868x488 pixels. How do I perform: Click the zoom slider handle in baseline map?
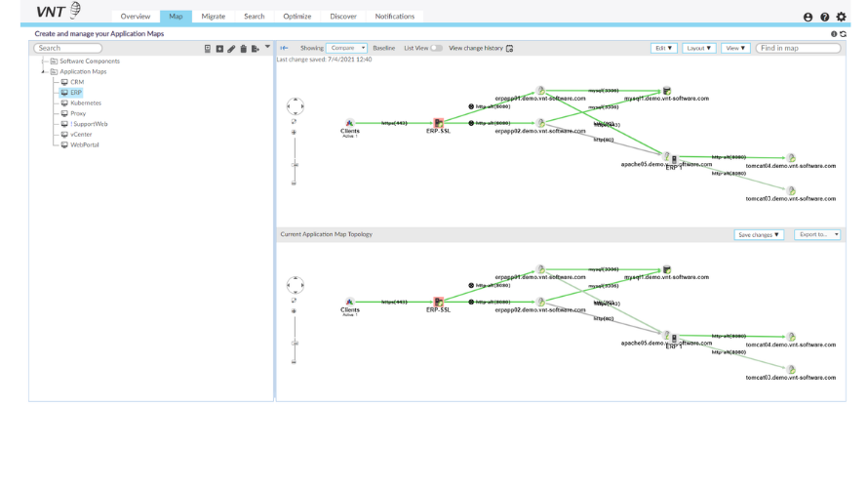tap(295, 165)
